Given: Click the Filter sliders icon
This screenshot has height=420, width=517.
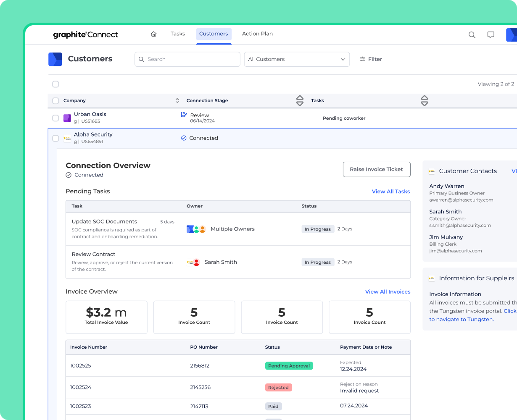Looking at the screenshot, I should click(362, 59).
